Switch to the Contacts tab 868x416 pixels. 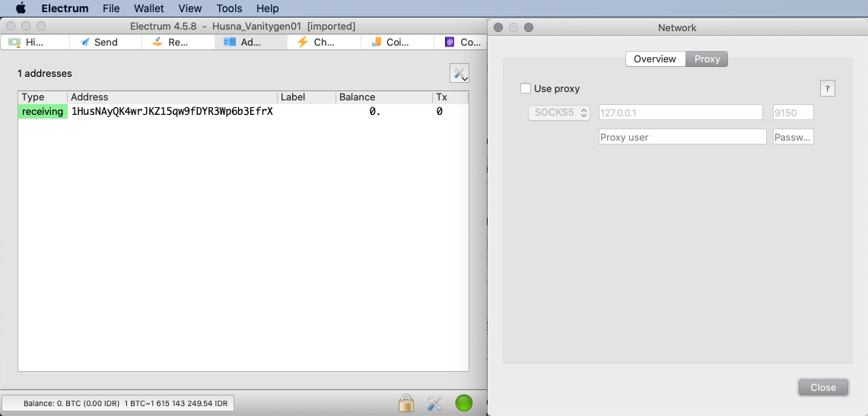pos(460,42)
